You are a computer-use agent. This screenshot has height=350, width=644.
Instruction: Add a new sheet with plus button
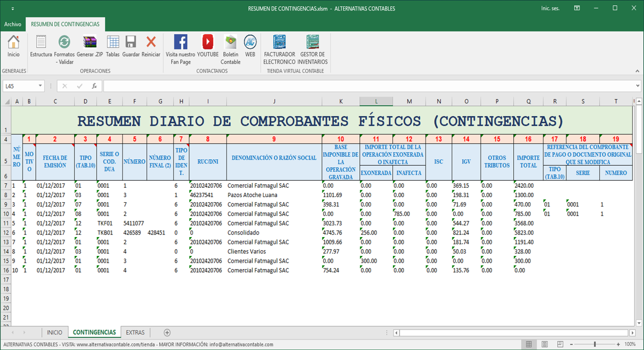[x=167, y=333]
